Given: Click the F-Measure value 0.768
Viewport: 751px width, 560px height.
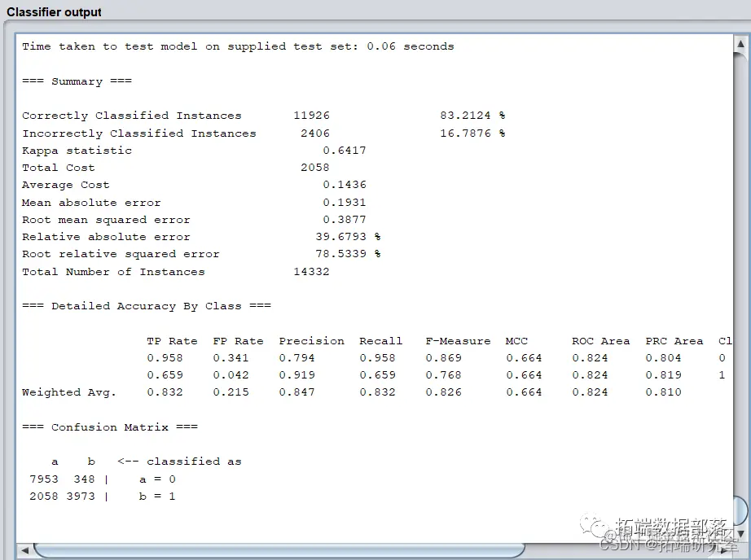Looking at the screenshot, I should (x=443, y=375).
